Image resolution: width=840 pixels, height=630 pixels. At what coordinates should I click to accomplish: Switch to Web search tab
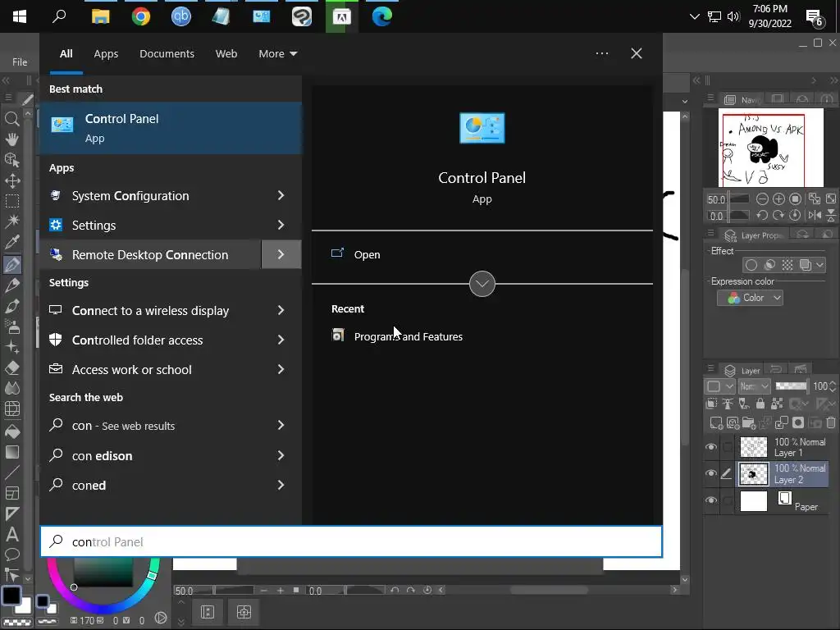point(226,53)
